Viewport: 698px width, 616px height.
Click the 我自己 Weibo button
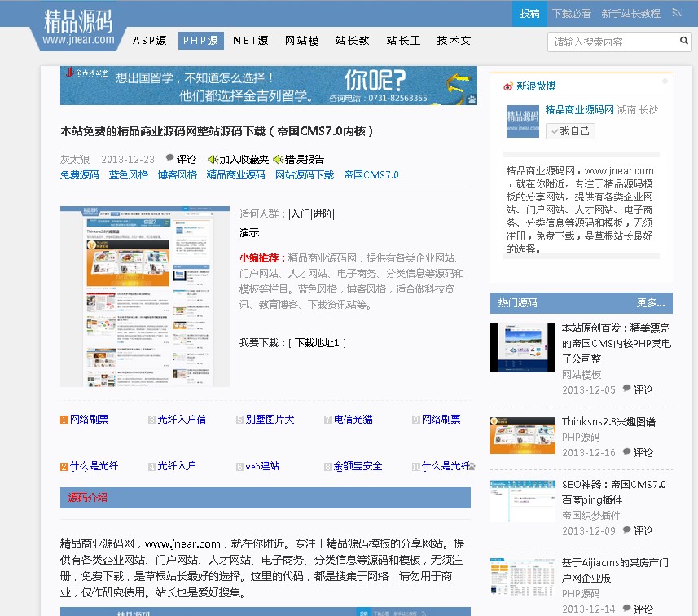coord(570,131)
